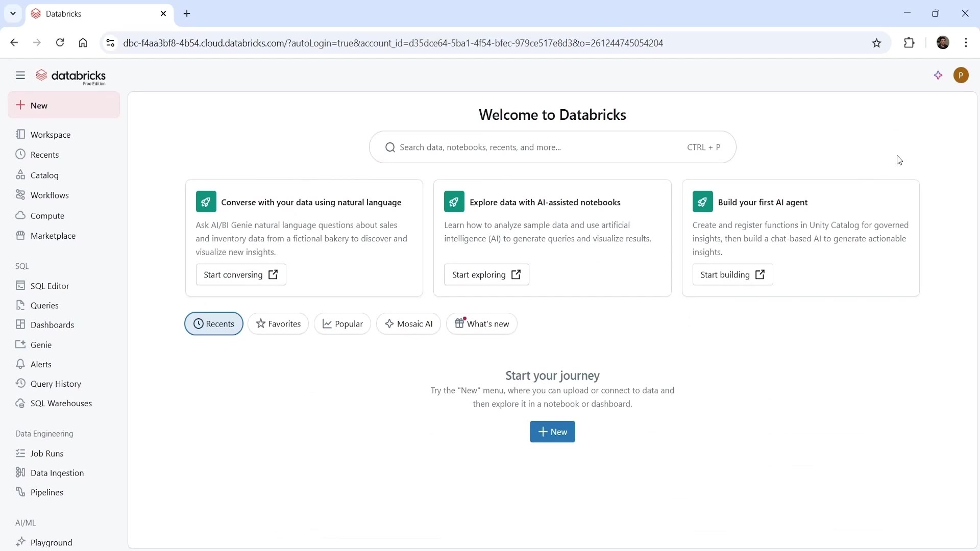The height and width of the screenshot is (551, 980).
Task: Open Dashboards page
Action: [64, 325]
